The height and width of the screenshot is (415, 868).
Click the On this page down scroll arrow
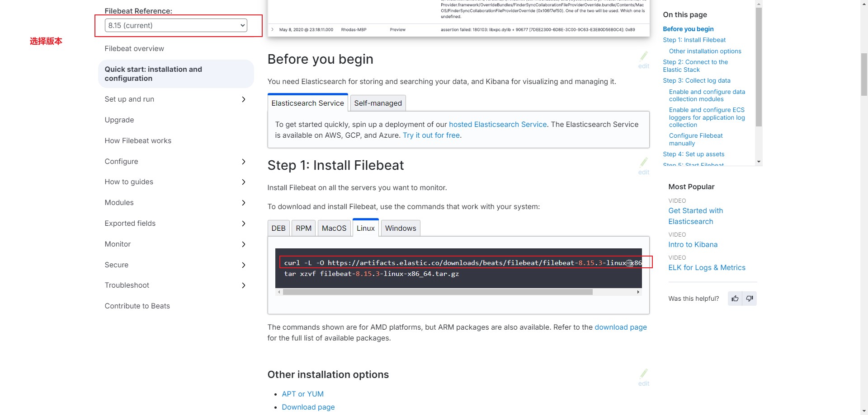tap(759, 162)
